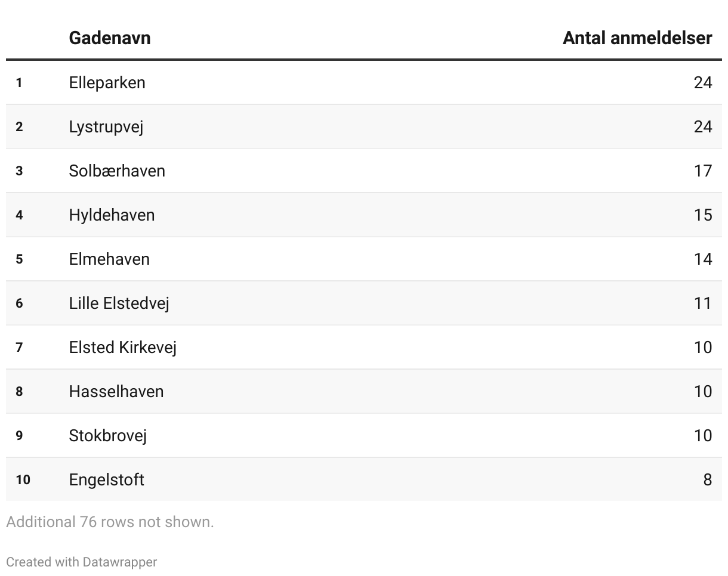Click the Elsted Kirkevej row
728x576 pixels.
pos(364,347)
